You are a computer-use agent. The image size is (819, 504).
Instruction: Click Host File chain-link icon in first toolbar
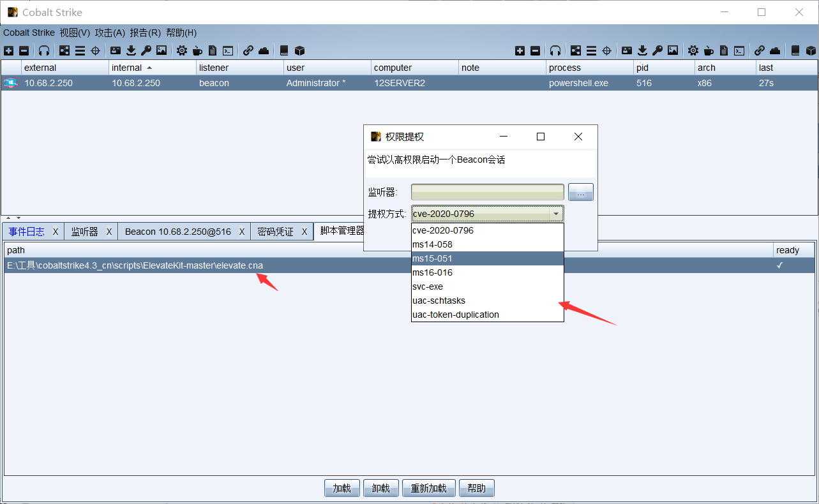[248, 50]
